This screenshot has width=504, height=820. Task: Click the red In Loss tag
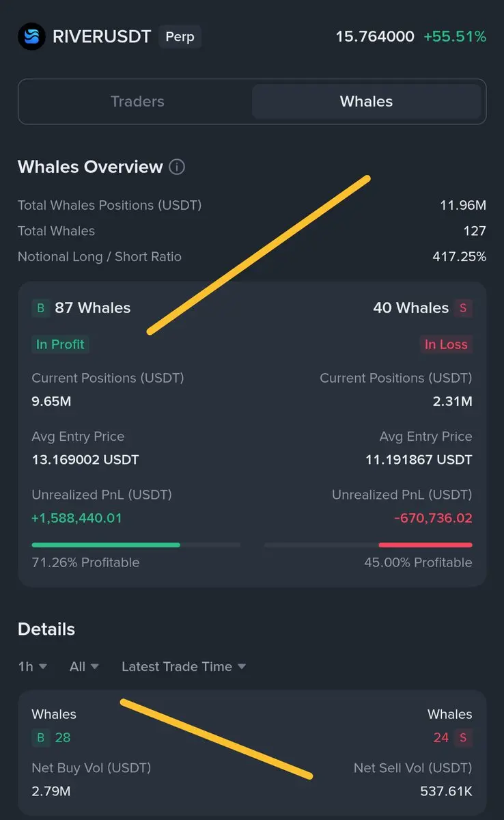pyautogui.click(x=446, y=344)
